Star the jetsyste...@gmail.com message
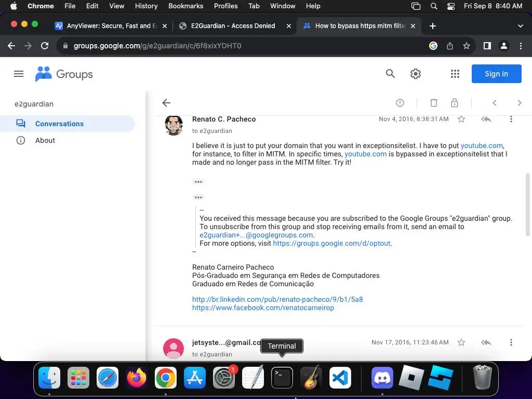The width and height of the screenshot is (532, 399). click(461, 342)
